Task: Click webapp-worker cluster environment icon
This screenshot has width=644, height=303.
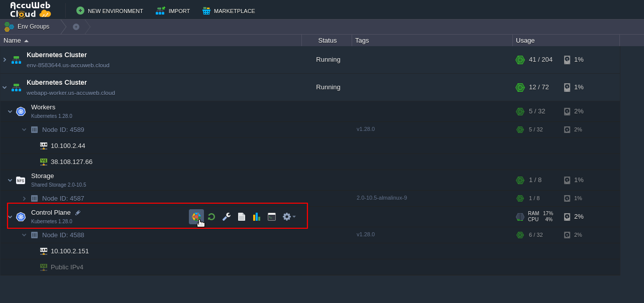Action: tap(17, 87)
